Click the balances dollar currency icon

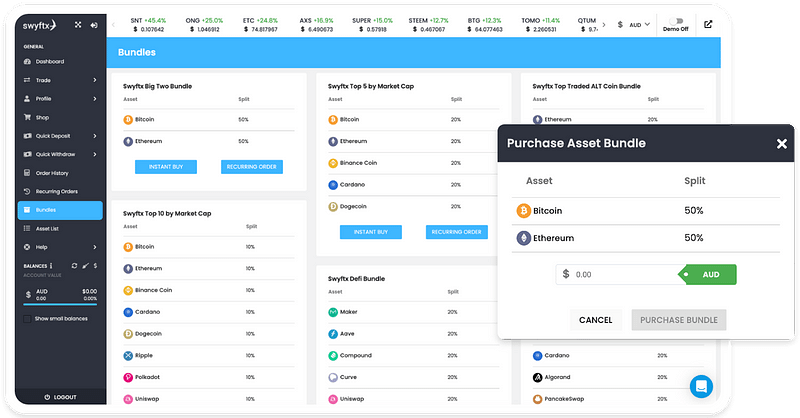tap(95, 266)
